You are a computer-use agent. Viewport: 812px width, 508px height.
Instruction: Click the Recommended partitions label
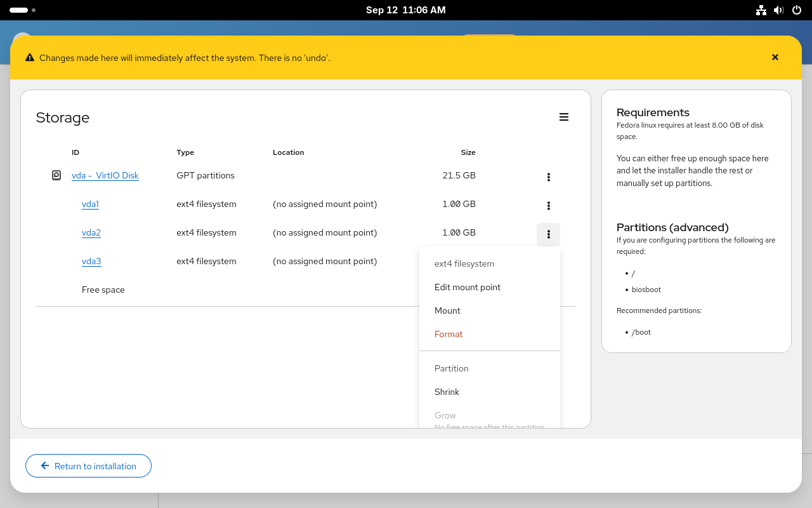click(659, 311)
